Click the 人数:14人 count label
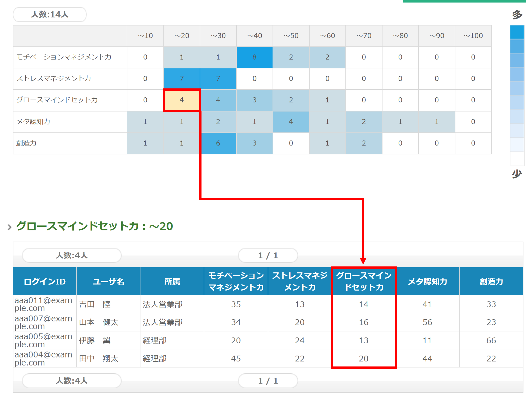 50,14
